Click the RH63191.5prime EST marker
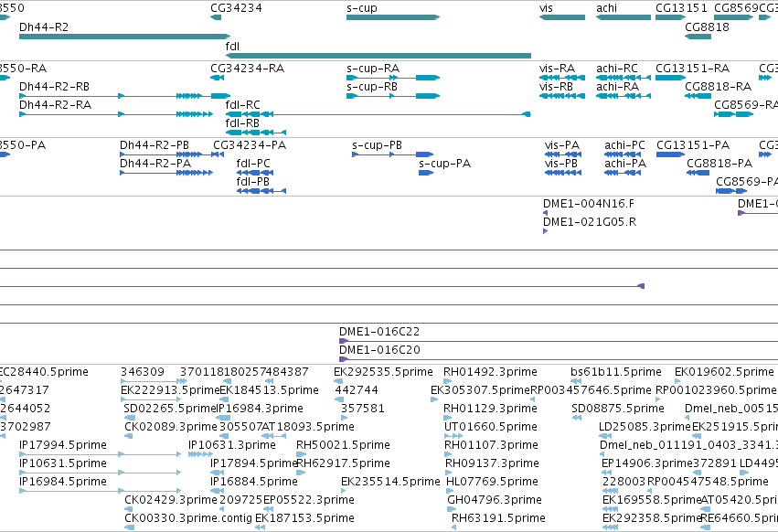The width and height of the screenshot is (778, 532). point(454,528)
